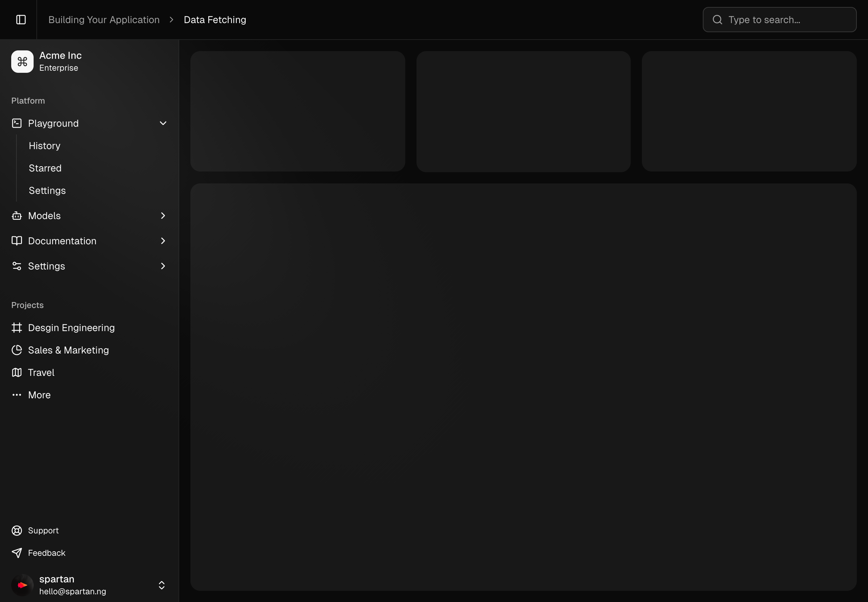Click the Starred playground item
868x602 pixels.
(45, 168)
